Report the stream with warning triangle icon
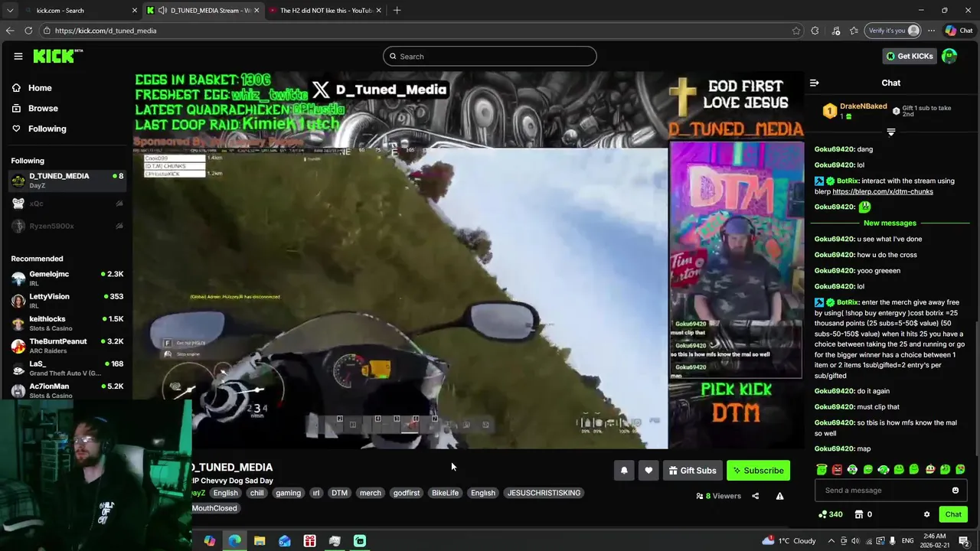 [779, 496]
